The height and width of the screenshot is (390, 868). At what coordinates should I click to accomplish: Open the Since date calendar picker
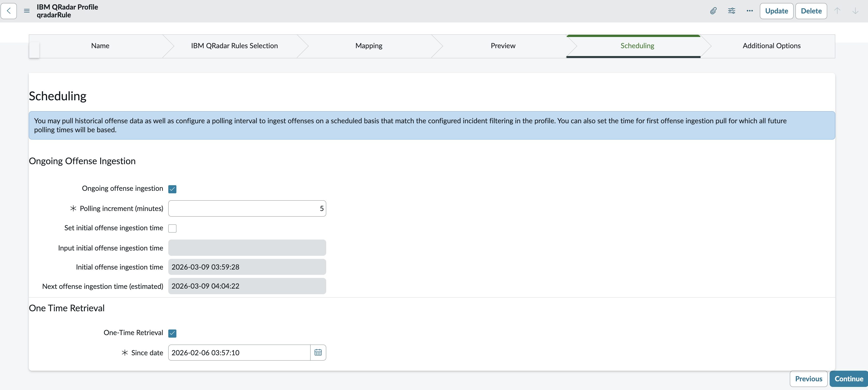318,352
